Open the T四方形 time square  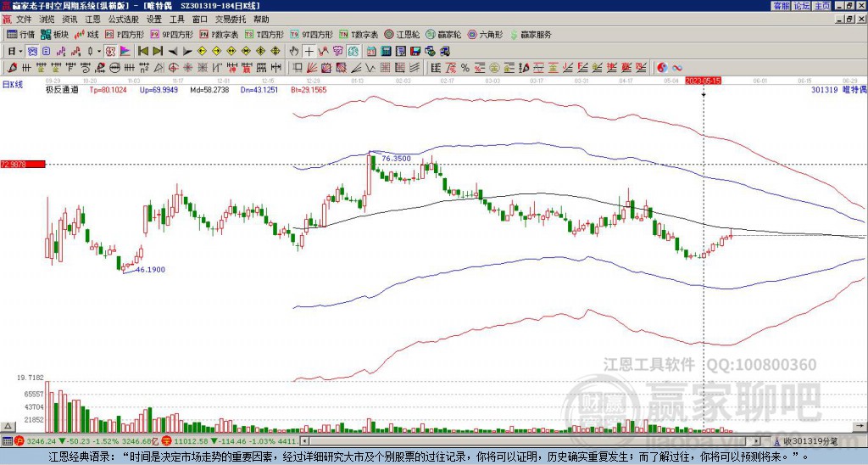point(264,34)
